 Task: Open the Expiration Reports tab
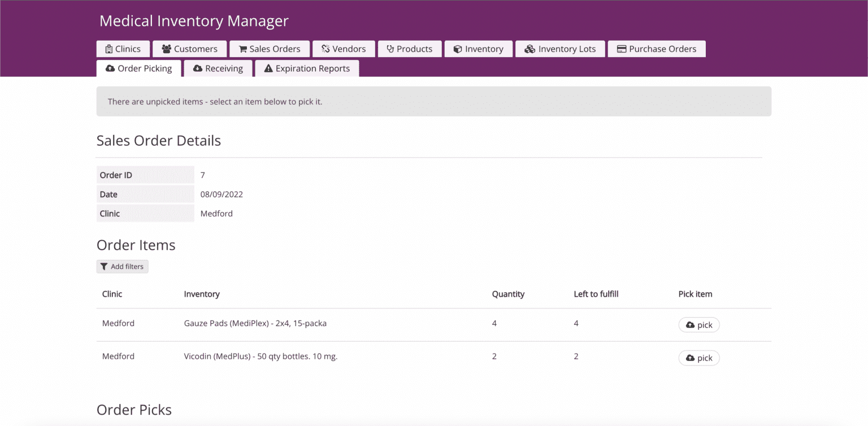point(307,68)
